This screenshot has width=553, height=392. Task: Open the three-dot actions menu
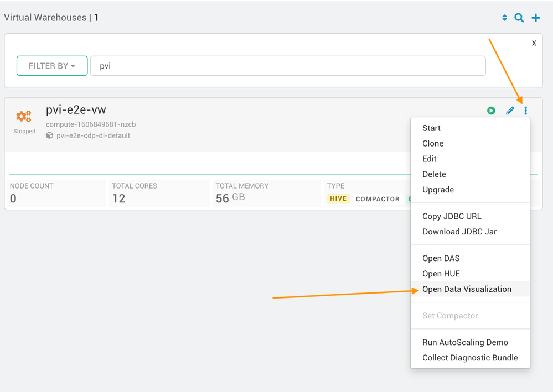click(526, 111)
